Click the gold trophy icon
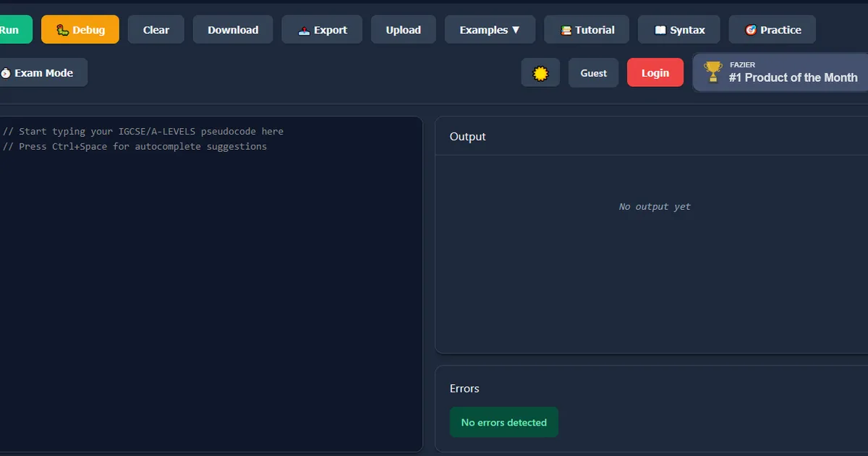 [713, 72]
